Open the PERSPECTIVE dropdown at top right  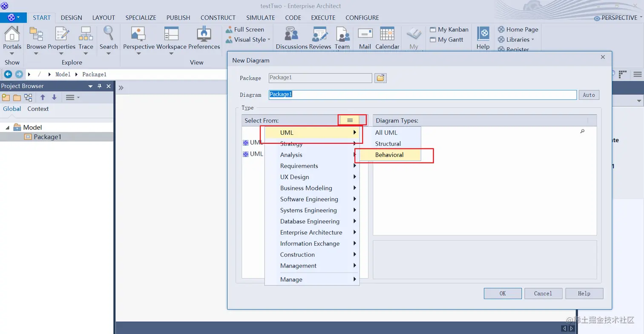(x=618, y=17)
